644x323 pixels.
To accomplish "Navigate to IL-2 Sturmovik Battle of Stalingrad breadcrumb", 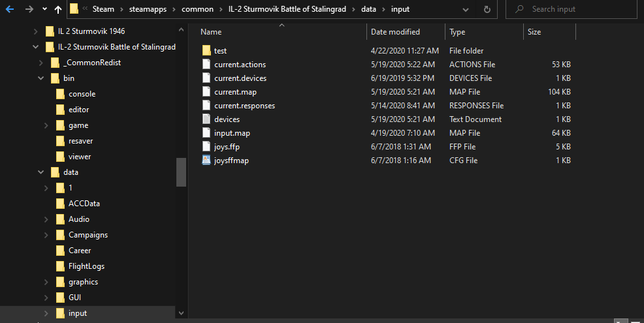I will click(x=287, y=9).
